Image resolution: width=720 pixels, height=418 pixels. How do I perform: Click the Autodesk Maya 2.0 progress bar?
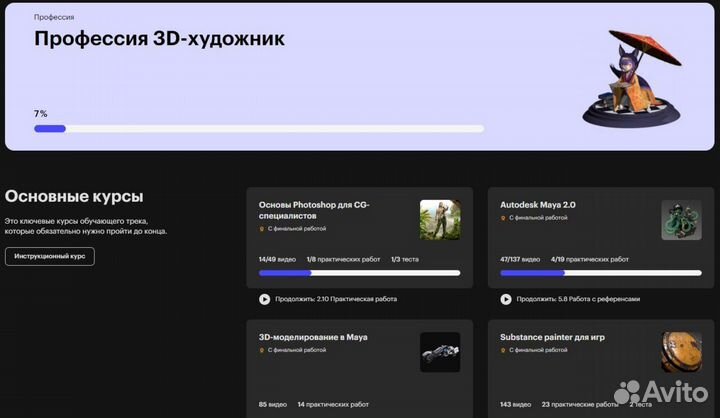tap(601, 273)
